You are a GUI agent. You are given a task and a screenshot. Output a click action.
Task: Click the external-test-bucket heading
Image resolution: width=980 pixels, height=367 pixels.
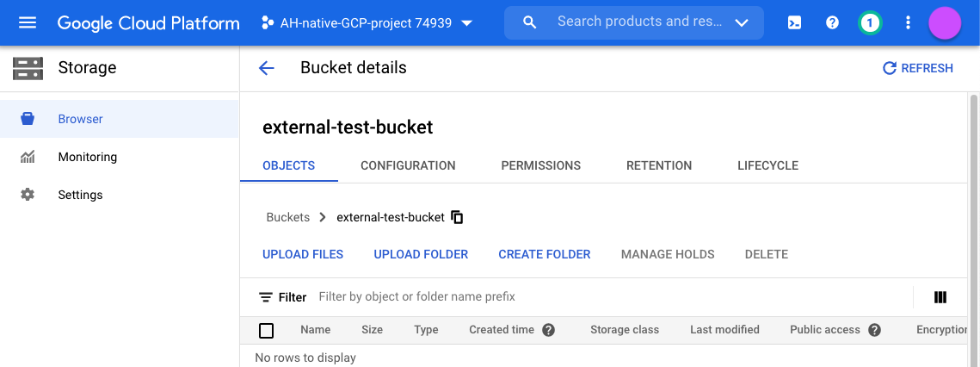coord(348,128)
